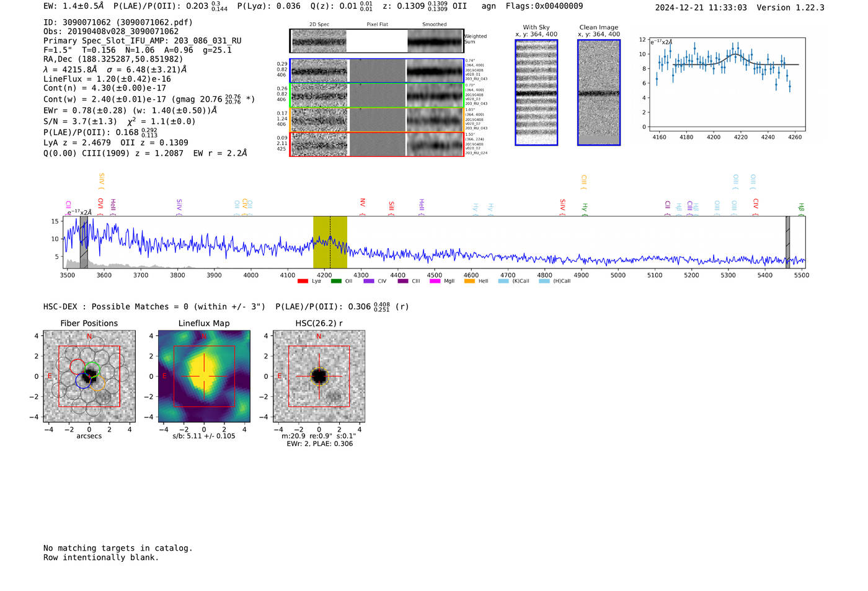Select the green-bordered fiber spectrum row
The height and width of the screenshot is (591, 868).
[377, 96]
